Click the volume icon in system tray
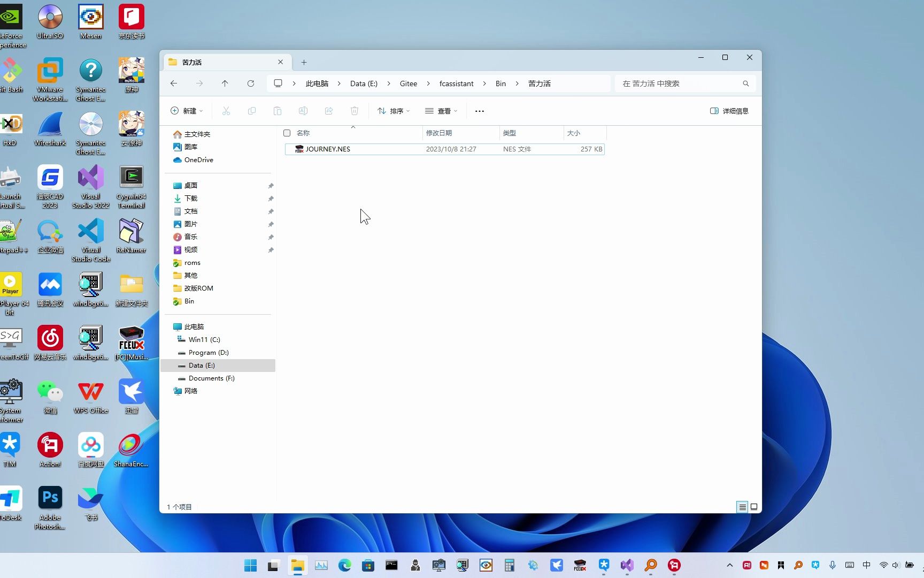This screenshot has height=578, width=924. [x=896, y=565]
